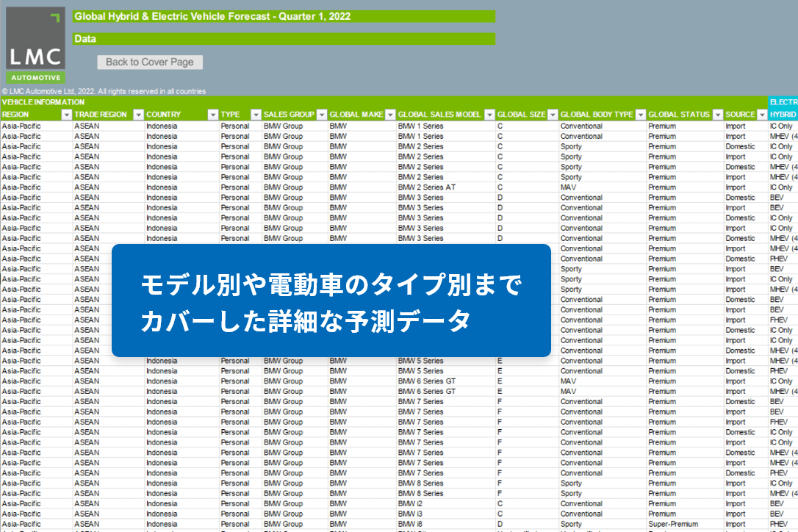Select the copyright 'LMC Automotive Ltd, 2022' text
Image resolution: width=798 pixels, height=532 pixels.
point(104,92)
